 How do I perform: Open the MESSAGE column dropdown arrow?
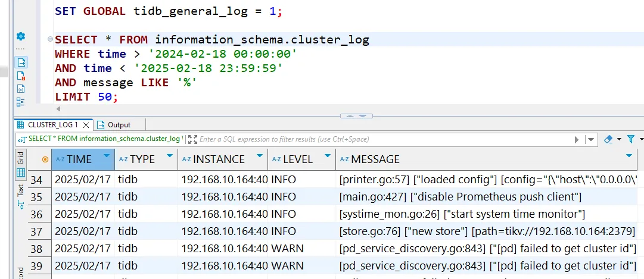coord(629,156)
